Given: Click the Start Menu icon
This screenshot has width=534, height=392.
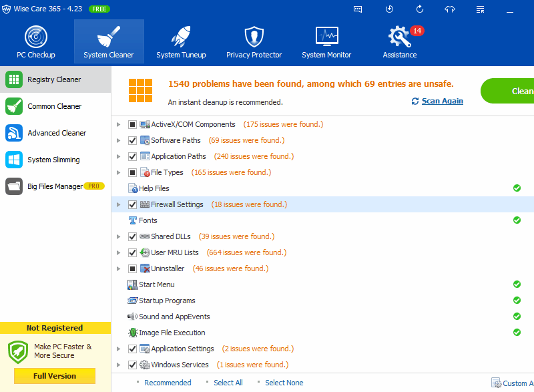Looking at the screenshot, I should pyautogui.click(x=132, y=284).
